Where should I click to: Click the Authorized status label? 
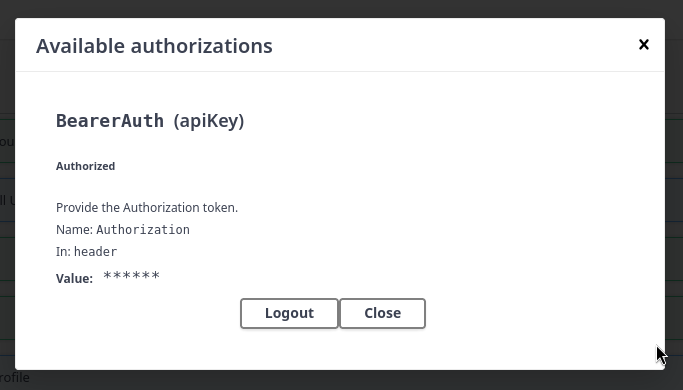click(85, 166)
